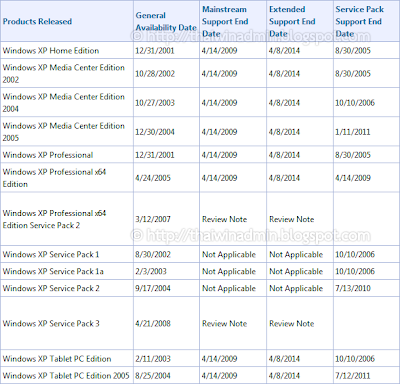The width and height of the screenshot is (400, 384).
Task: Click 4/8/2014 in the XP Professional row
Action: pos(284,155)
